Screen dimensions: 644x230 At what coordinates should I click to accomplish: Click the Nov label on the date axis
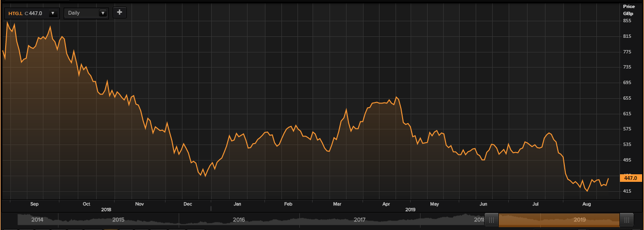tap(139, 204)
